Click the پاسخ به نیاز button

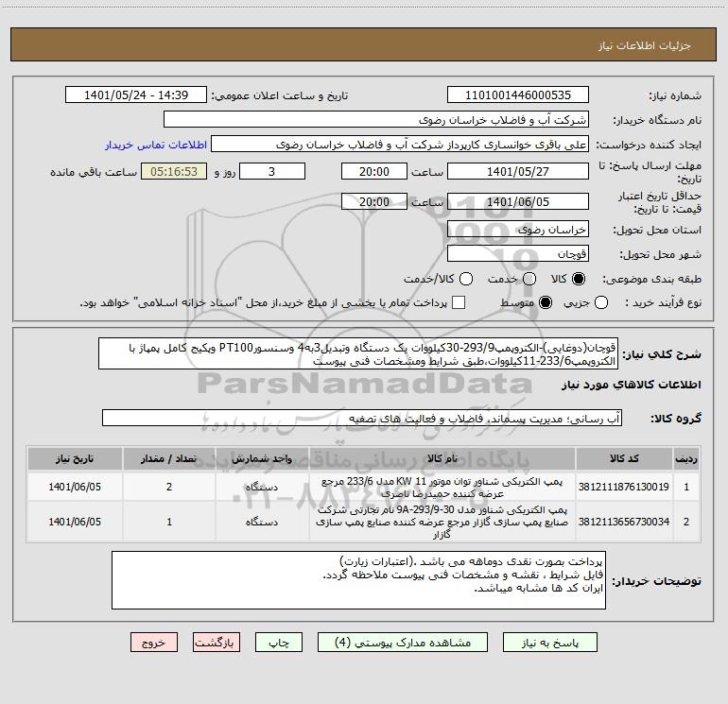coord(550,643)
